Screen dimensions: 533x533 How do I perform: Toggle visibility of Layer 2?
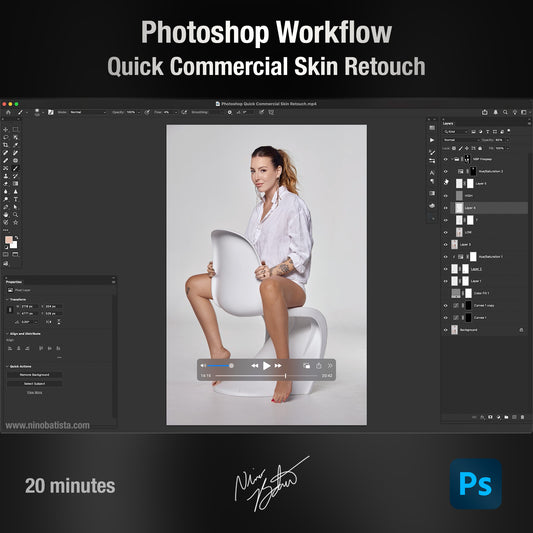tap(446, 269)
